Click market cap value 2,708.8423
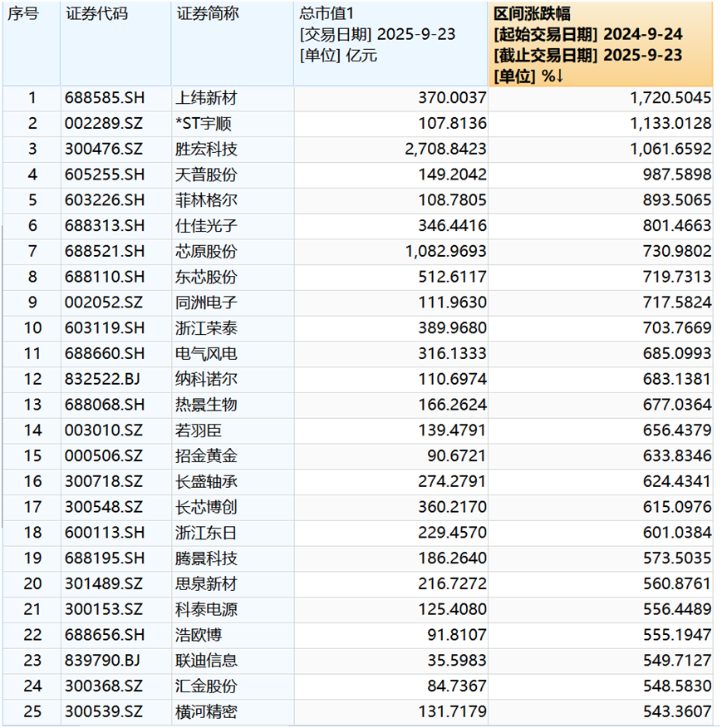 (445, 149)
